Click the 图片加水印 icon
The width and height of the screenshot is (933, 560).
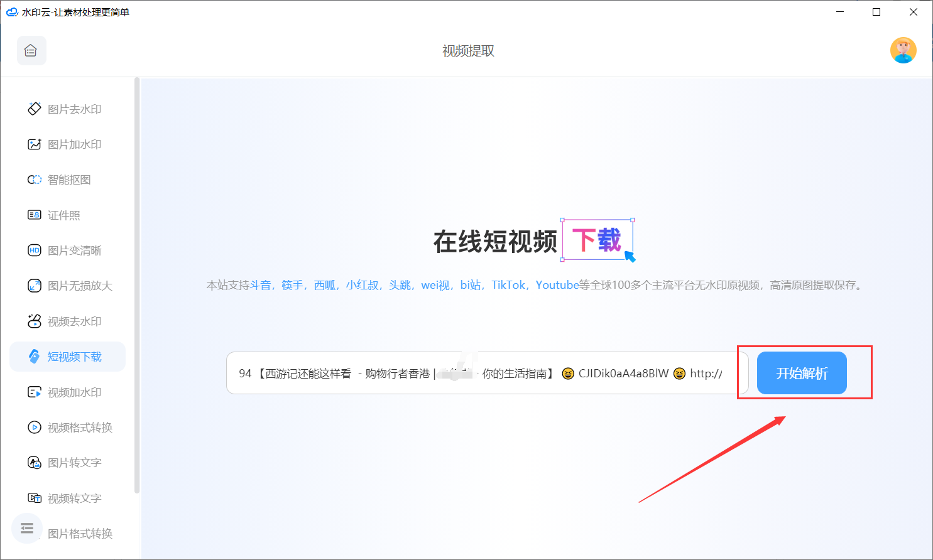[35, 144]
